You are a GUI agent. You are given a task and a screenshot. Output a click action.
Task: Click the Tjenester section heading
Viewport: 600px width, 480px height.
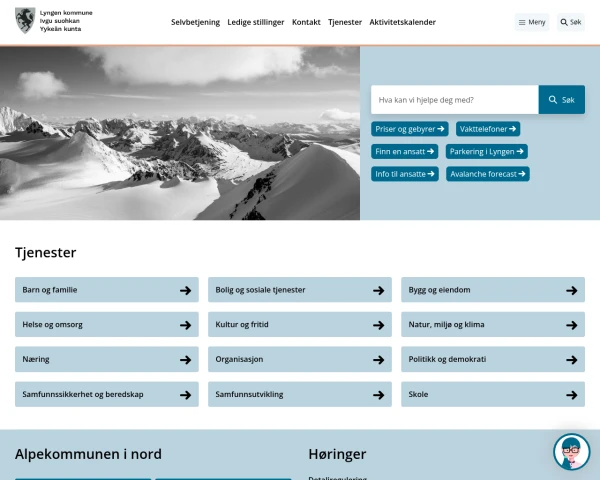[46, 253]
